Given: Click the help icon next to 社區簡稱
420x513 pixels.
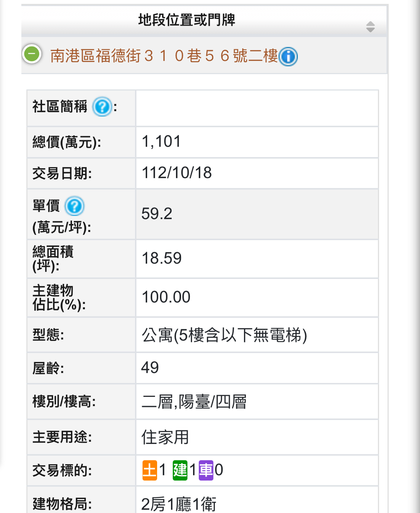Looking at the screenshot, I should point(102,107).
